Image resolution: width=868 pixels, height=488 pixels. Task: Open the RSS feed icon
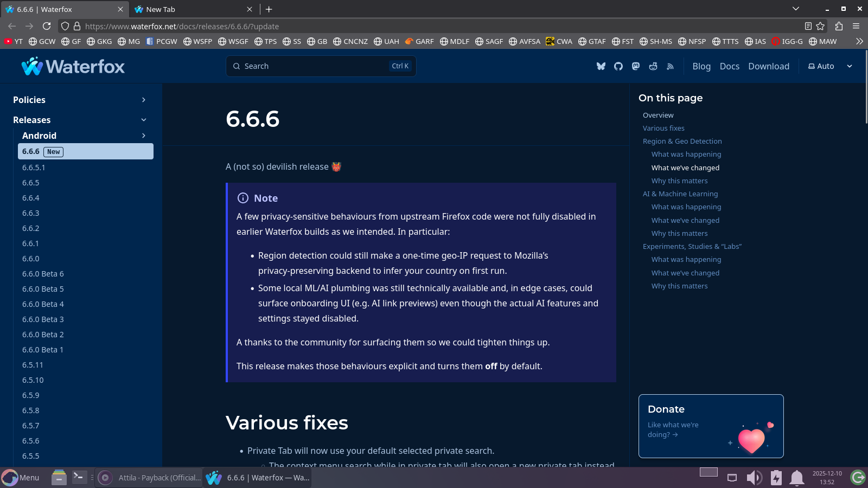coord(671,66)
